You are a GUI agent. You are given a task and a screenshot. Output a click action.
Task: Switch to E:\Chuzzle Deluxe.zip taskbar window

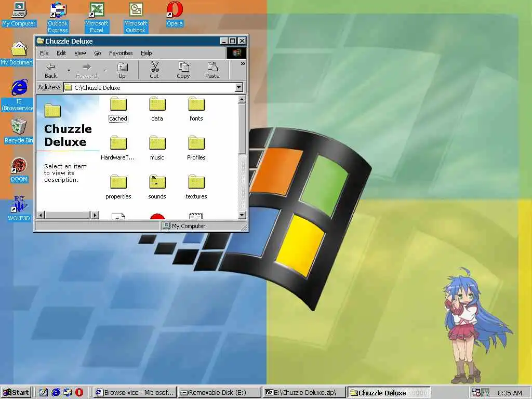(304, 393)
